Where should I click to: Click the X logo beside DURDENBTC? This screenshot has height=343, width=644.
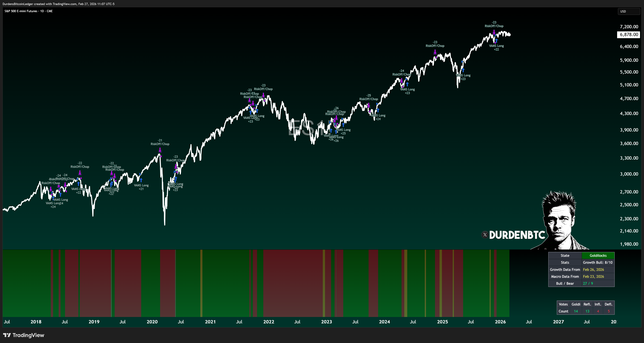(485, 235)
